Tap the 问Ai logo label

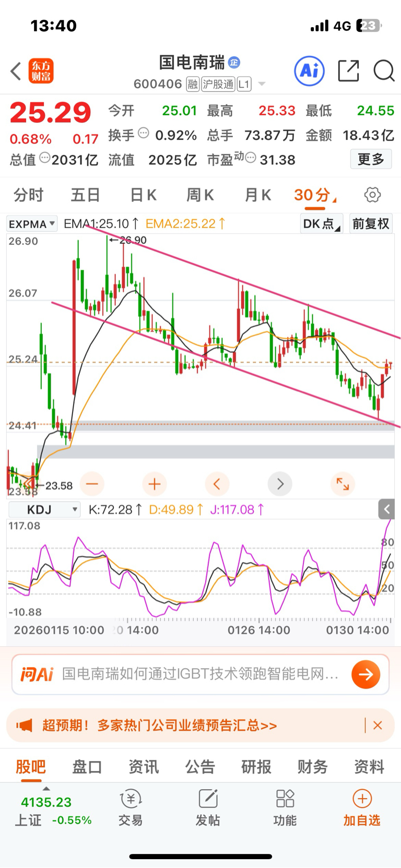click(x=37, y=674)
